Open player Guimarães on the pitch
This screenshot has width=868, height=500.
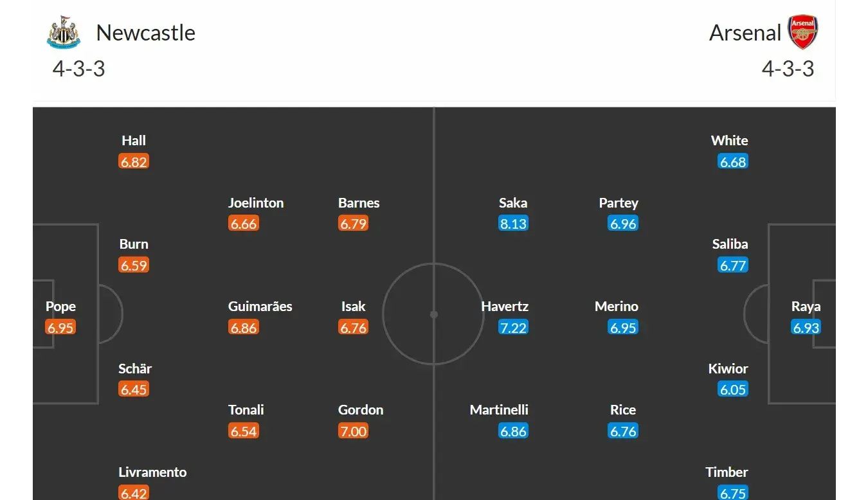tap(260, 307)
